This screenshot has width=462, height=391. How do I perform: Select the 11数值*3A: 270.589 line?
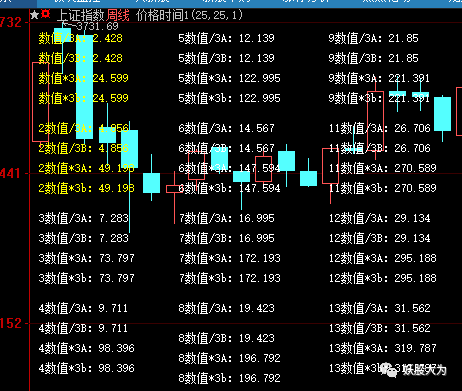(x=383, y=168)
